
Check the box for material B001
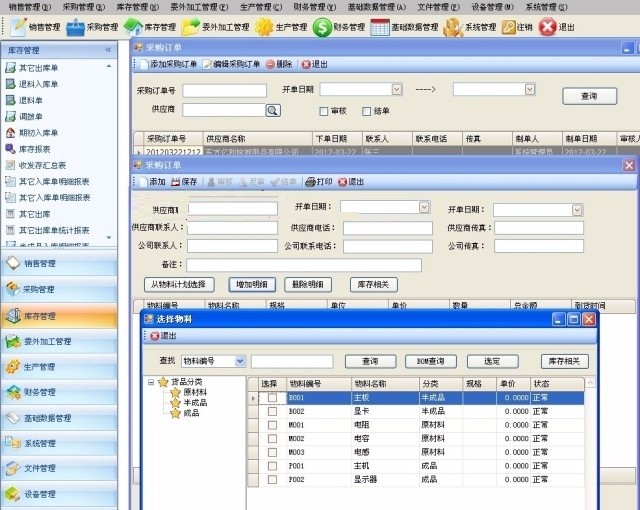pyautogui.click(x=272, y=397)
